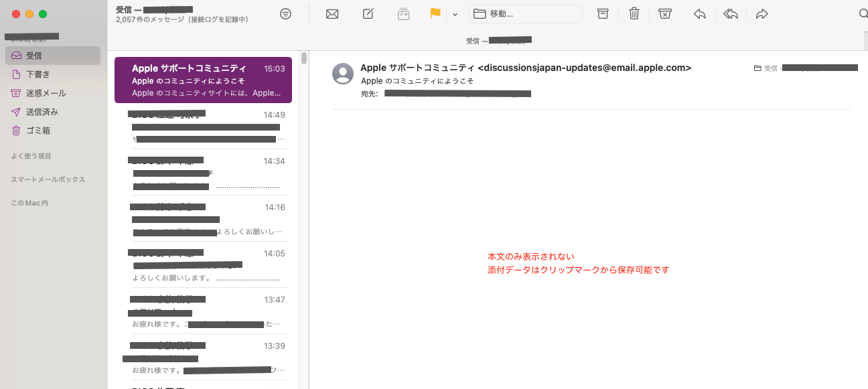The height and width of the screenshot is (389, 868).
Task: Click subject line Apple のコミュニティにようこそ in header
Action: point(417,81)
